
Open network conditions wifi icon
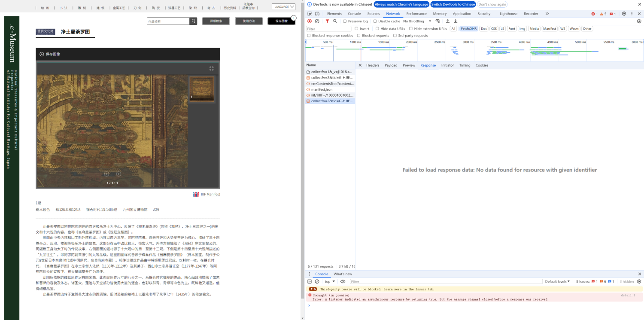point(437,21)
